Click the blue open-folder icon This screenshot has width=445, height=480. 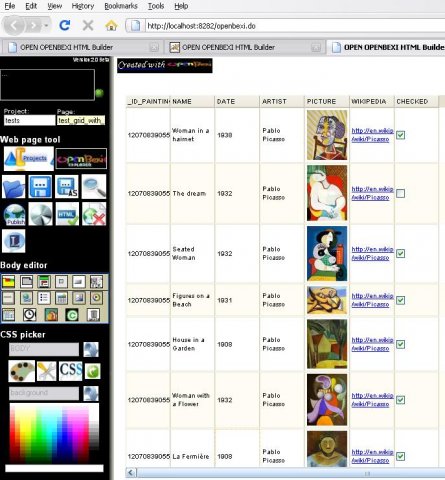14,187
